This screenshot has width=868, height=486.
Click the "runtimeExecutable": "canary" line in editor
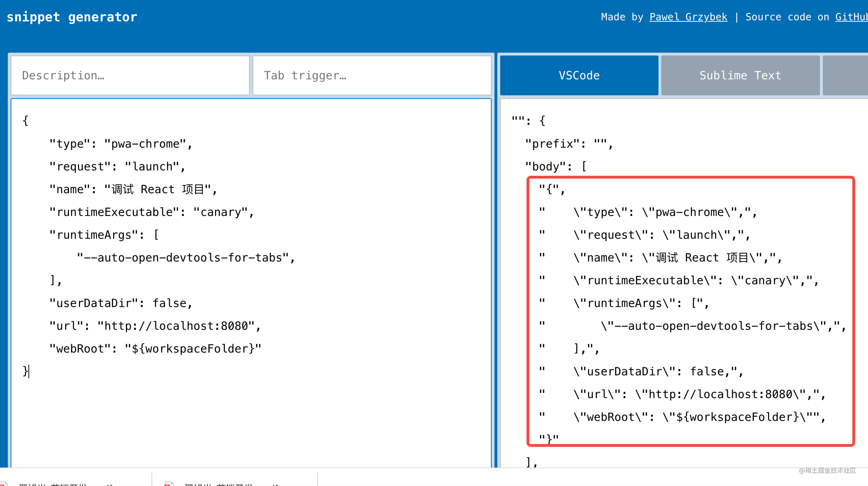151,212
